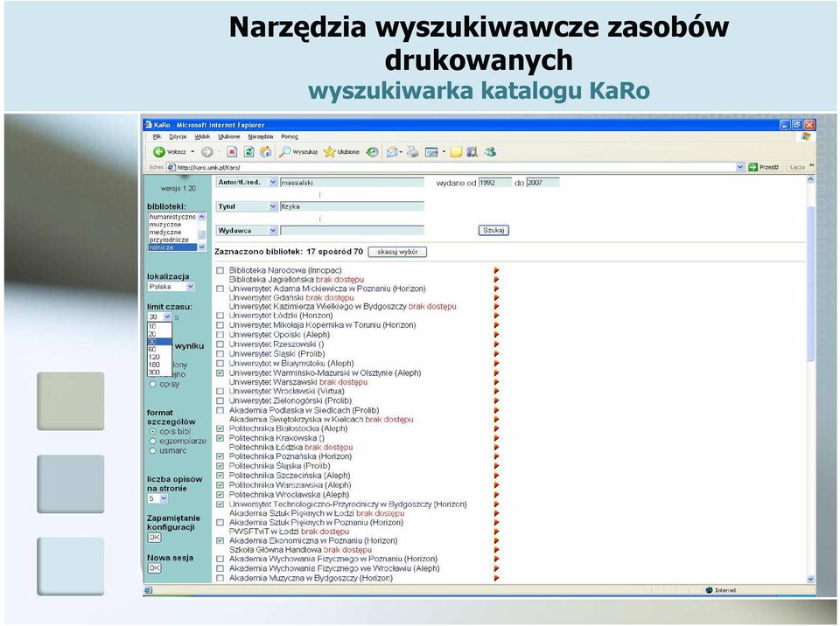The image size is (840, 626).
Task: Click the Wstecz back arrow icon
Action: 158,152
